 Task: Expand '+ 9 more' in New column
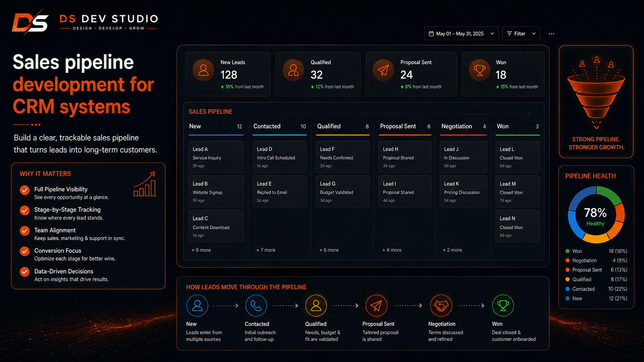click(x=201, y=250)
